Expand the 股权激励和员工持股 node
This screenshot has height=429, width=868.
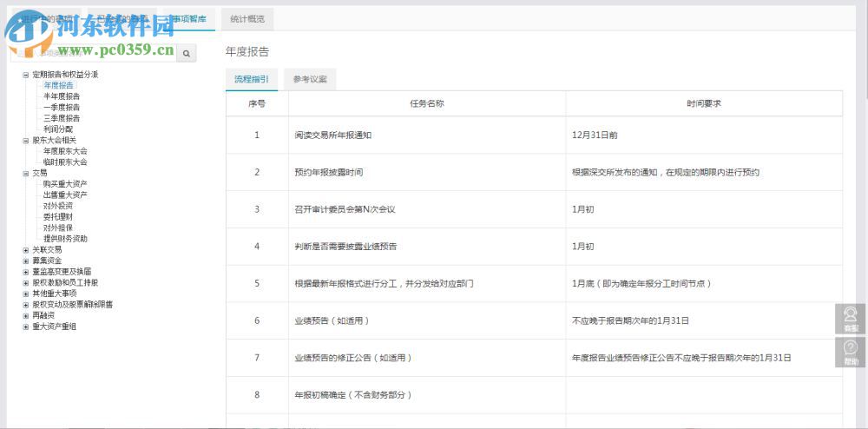25,283
